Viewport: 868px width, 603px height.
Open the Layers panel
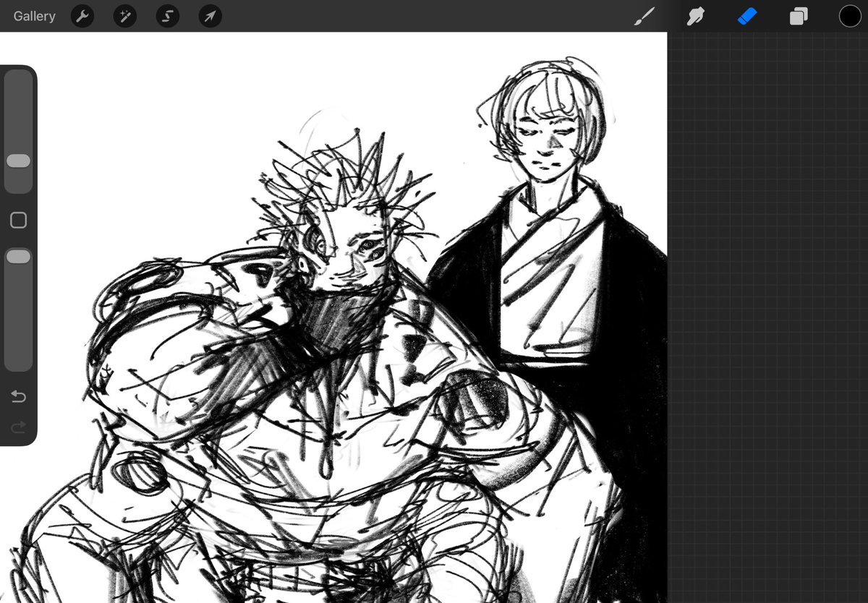[799, 16]
